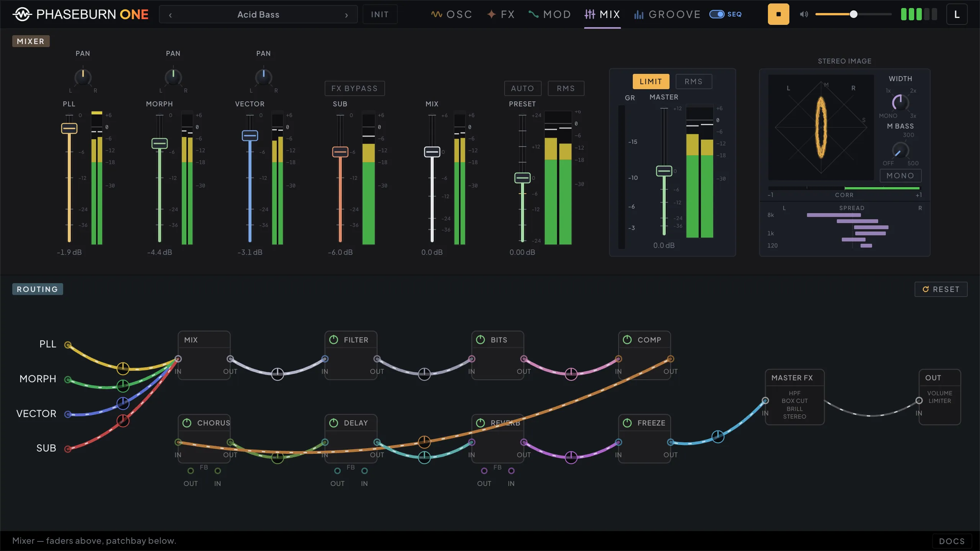Click the L channel button in top bar
This screenshot has height=551, width=980.
pos(957,14)
